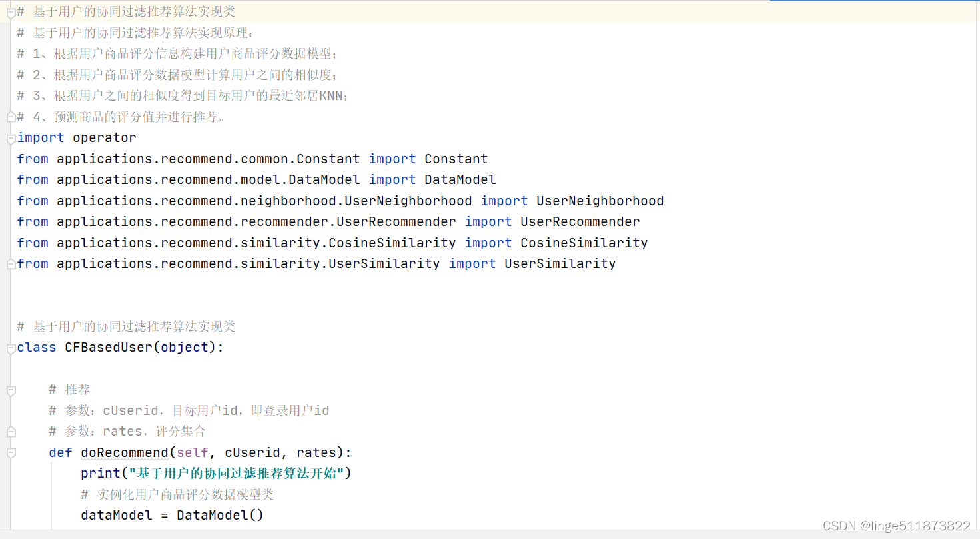Click the 'print' function call
Viewport: 980px width, 539px height.
click(101, 474)
